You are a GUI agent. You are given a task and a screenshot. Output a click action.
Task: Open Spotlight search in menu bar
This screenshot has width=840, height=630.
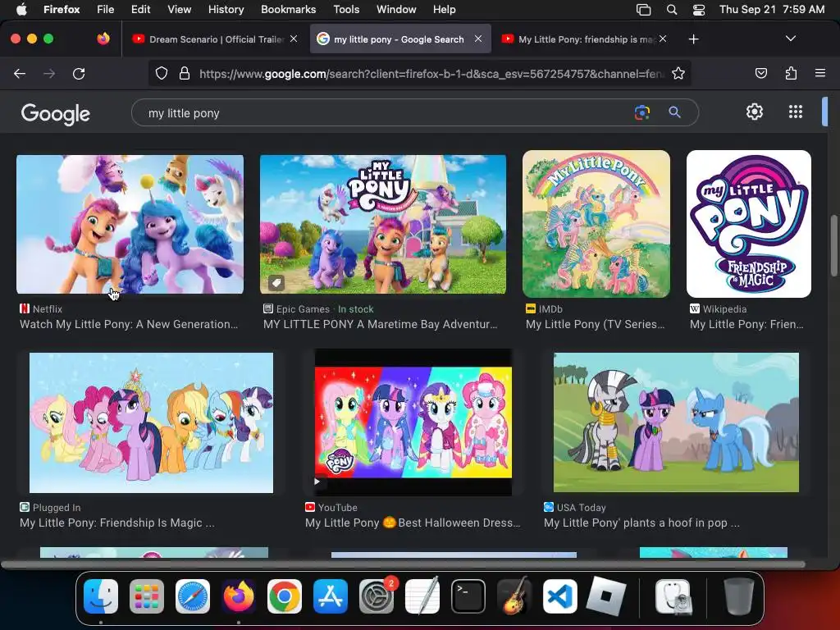pyautogui.click(x=671, y=9)
